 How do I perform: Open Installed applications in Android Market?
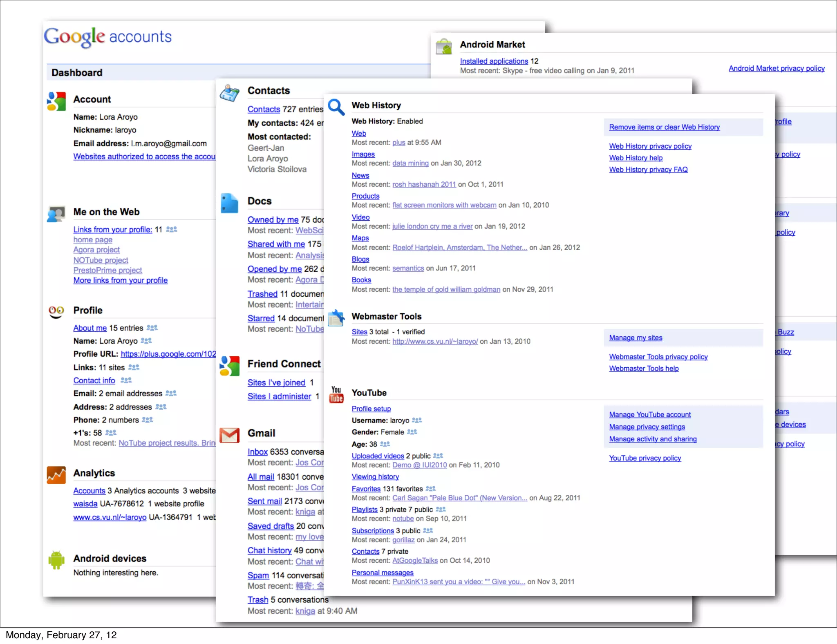(494, 61)
